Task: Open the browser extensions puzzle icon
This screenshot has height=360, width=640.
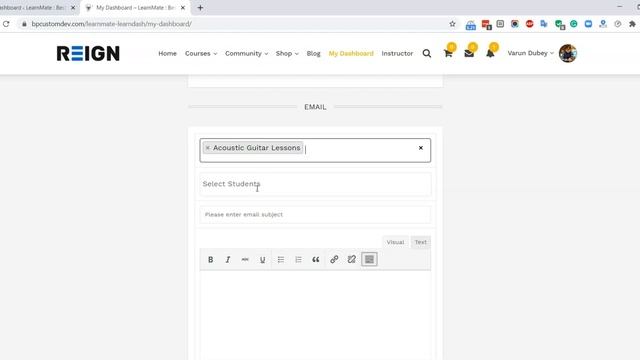Action: coord(632,24)
